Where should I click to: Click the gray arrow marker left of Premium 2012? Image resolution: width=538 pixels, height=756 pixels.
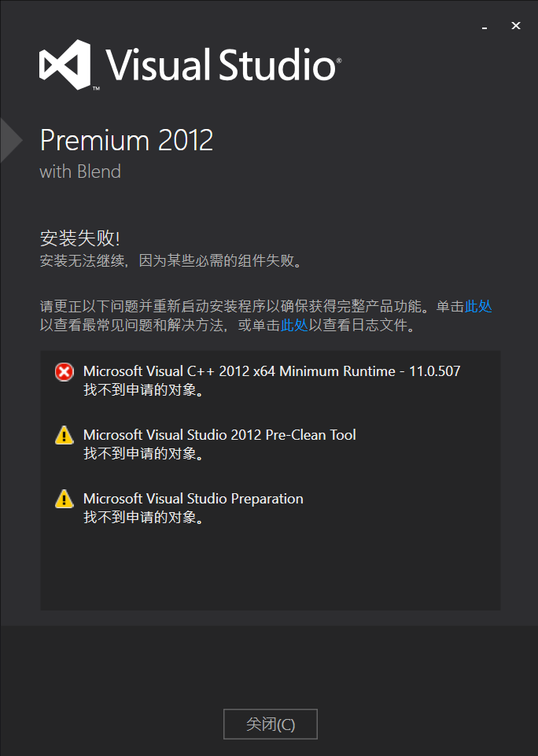pos(11,140)
